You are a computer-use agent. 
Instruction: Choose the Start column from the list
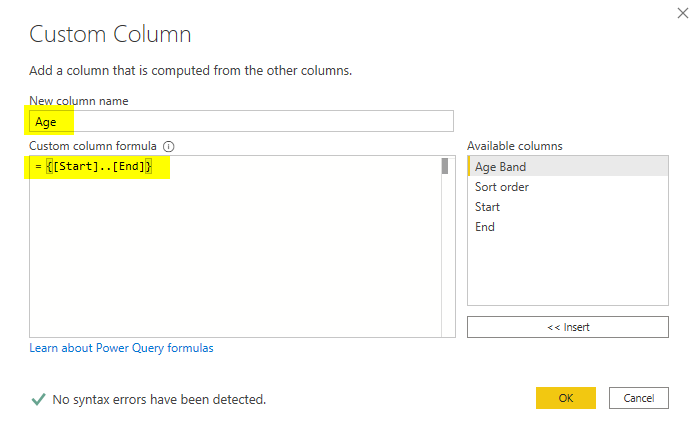(488, 207)
